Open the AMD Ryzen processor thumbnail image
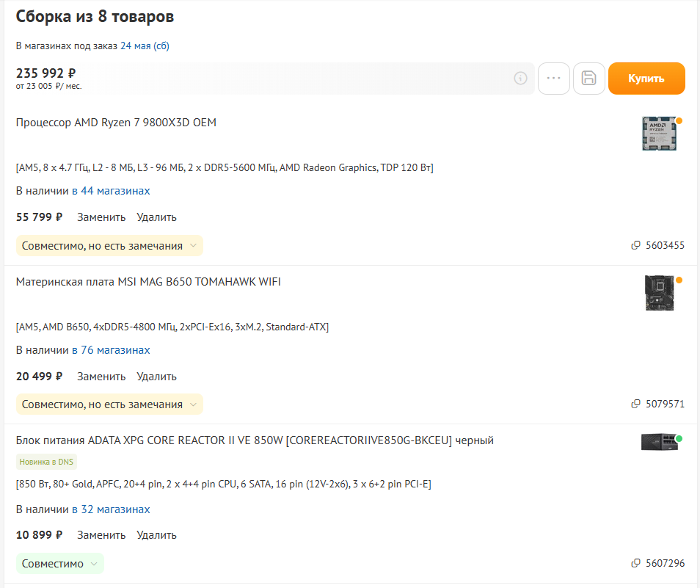 point(658,134)
